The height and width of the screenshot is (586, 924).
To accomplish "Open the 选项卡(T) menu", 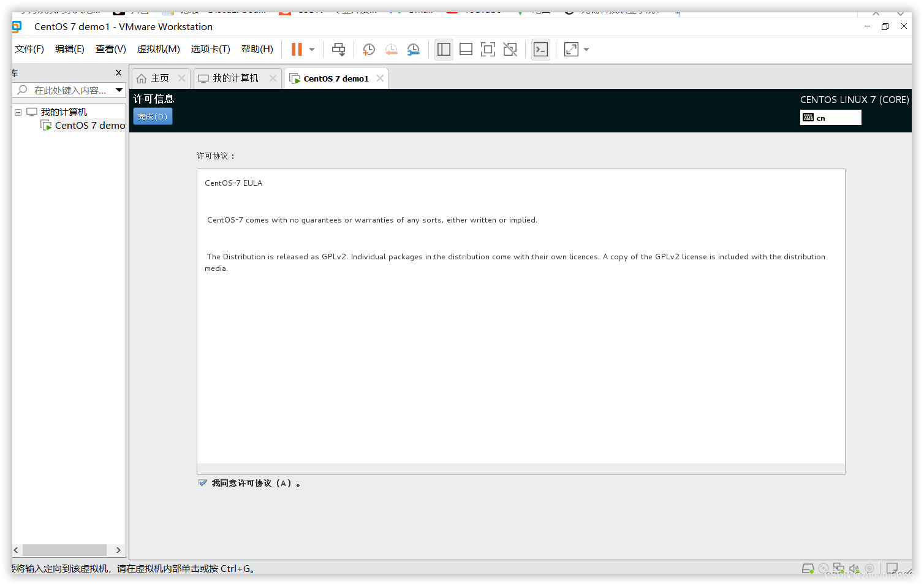I will click(x=211, y=49).
